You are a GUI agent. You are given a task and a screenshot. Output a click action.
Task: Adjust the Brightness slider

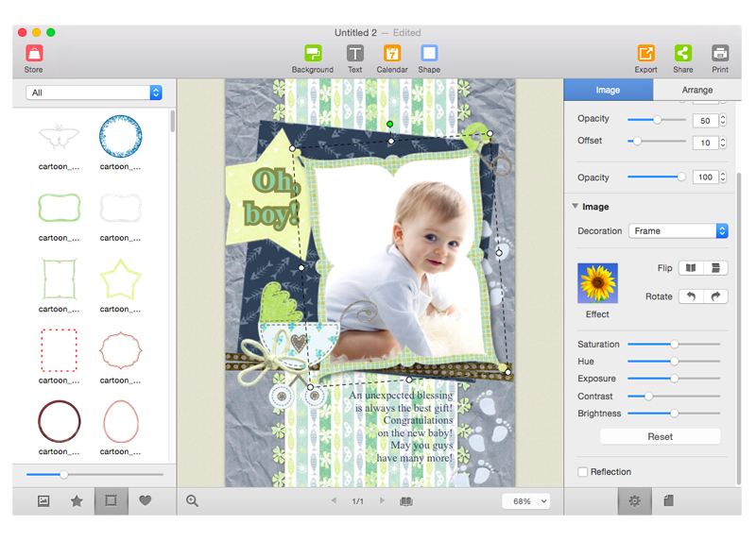(674, 414)
